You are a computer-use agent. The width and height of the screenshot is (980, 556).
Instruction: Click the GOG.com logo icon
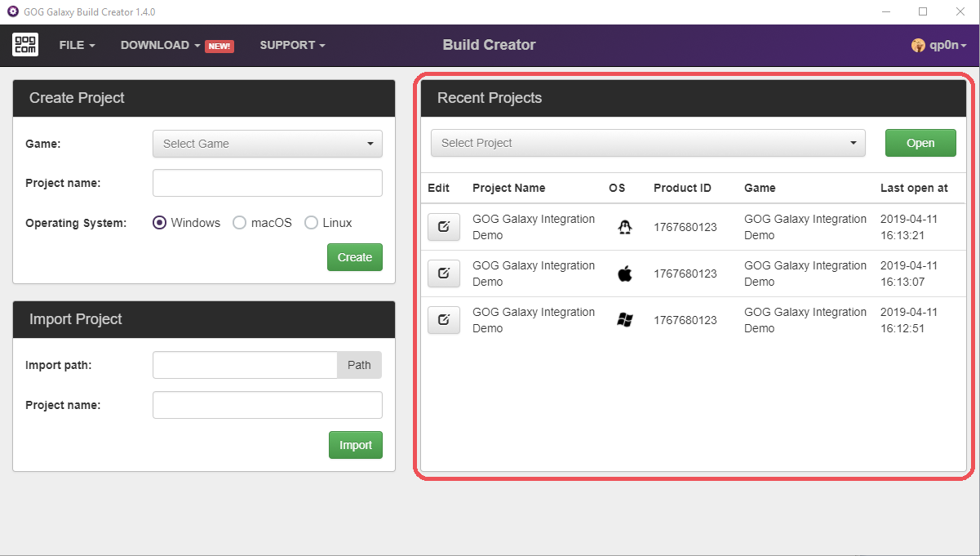[x=25, y=44]
